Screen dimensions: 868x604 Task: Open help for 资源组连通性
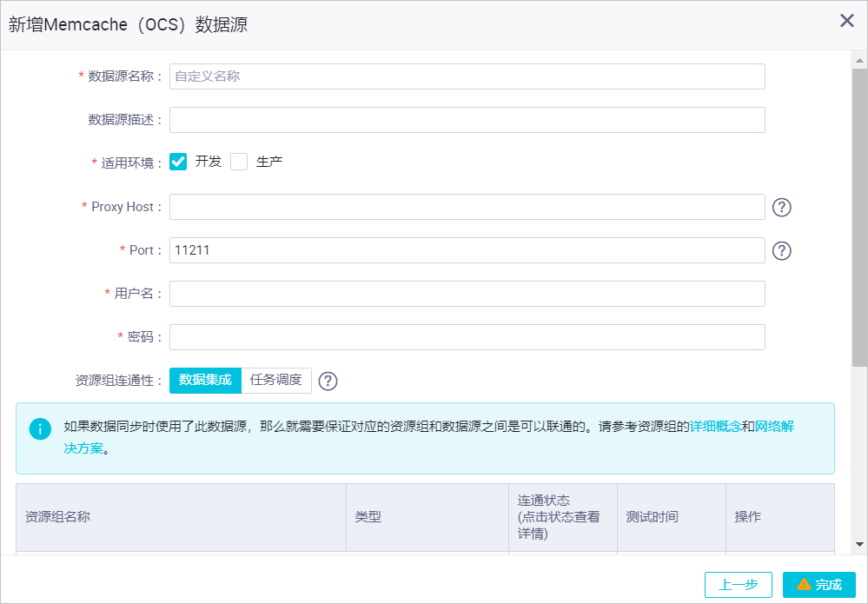click(x=328, y=381)
